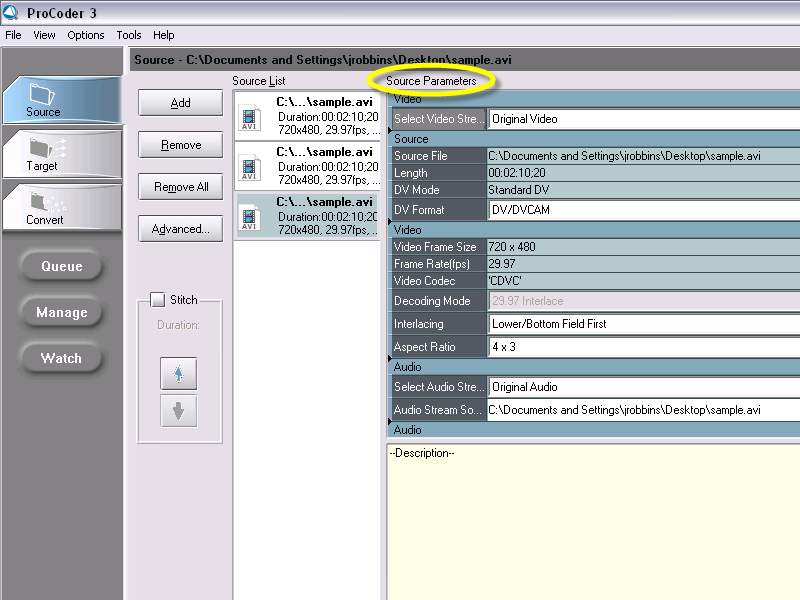
Task: Click the Audio Stream Source path field
Action: click(x=644, y=410)
